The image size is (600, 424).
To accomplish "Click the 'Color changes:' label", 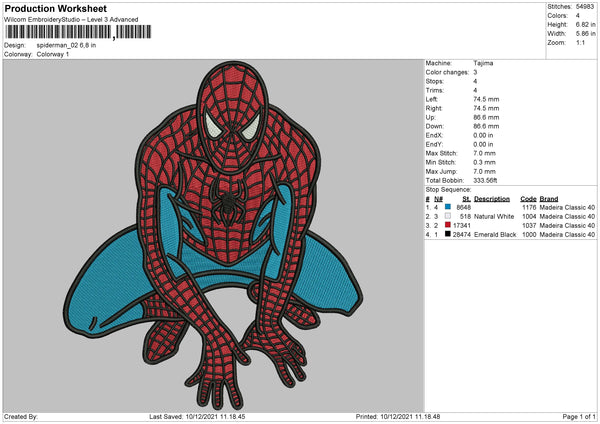I will click(447, 72).
